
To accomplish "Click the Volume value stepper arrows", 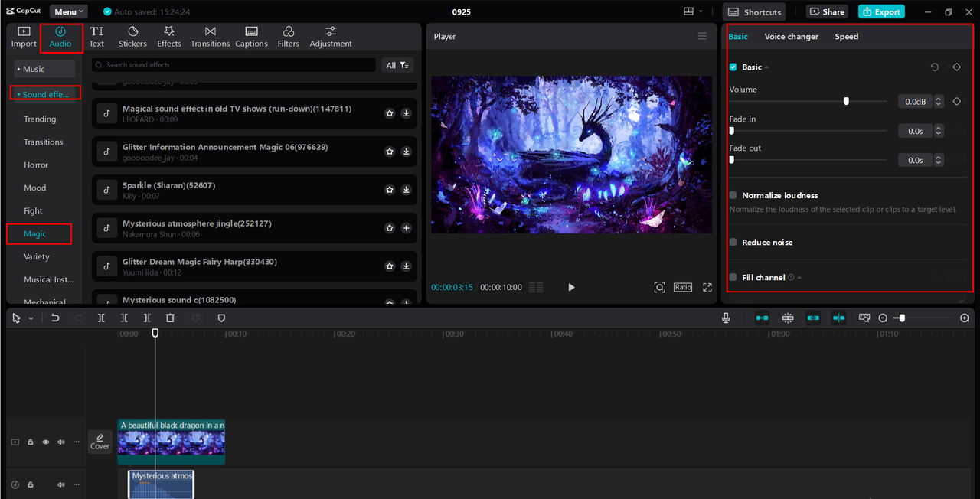I will point(939,101).
